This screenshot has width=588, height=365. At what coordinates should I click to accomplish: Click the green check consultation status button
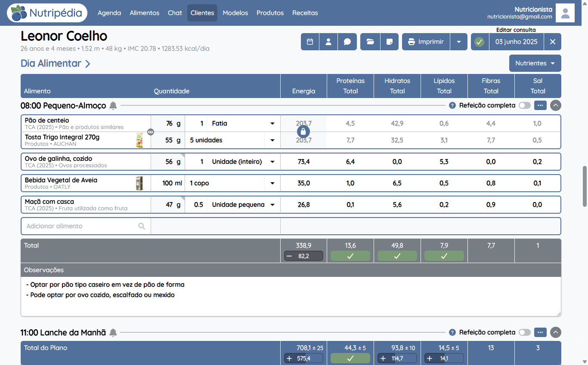click(x=480, y=42)
